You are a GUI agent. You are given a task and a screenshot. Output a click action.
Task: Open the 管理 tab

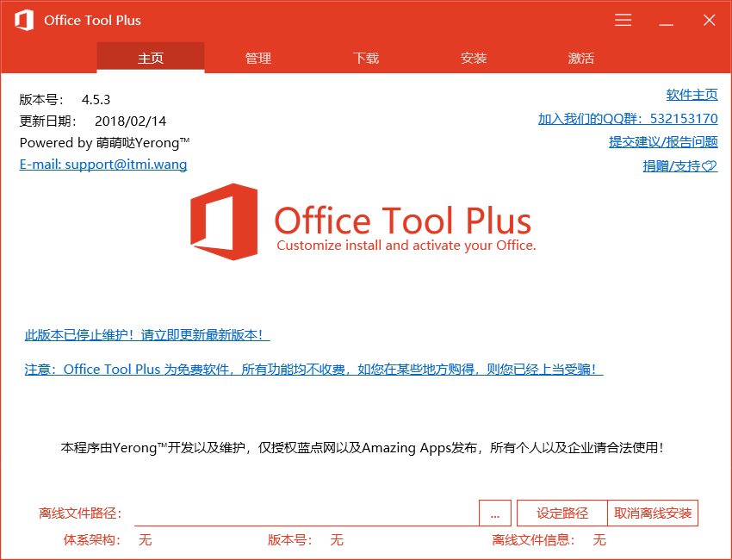point(258,59)
